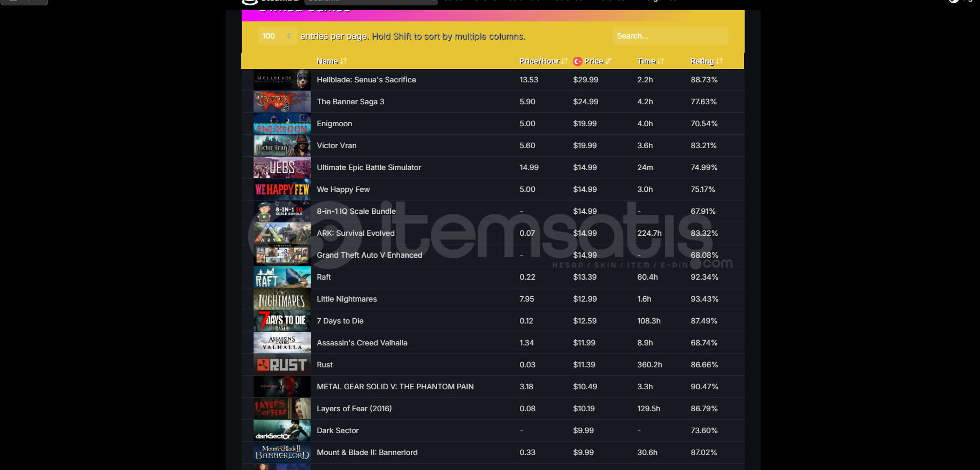Open the Grand Theft Auto V Enhanced link

pyautogui.click(x=370, y=255)
